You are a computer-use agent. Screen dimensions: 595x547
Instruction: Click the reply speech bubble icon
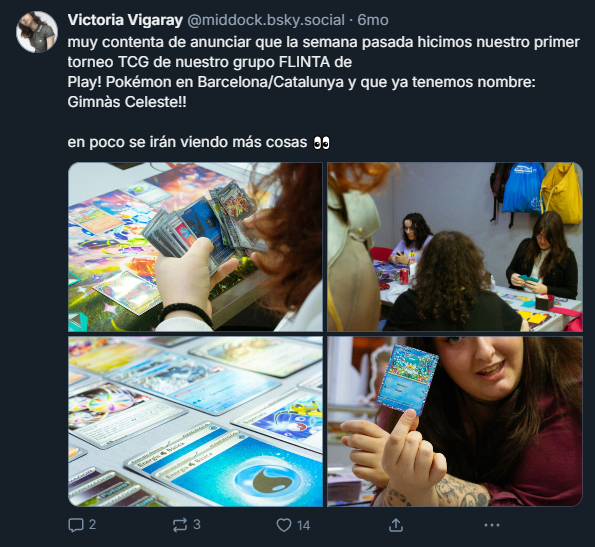pyautogui.click(x=76, y=525)
